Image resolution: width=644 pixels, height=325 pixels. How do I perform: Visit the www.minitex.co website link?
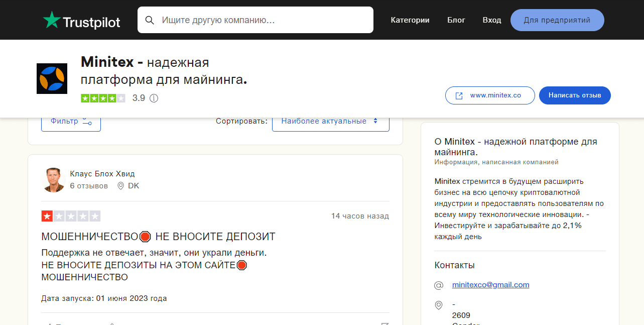tap(489, 95)
